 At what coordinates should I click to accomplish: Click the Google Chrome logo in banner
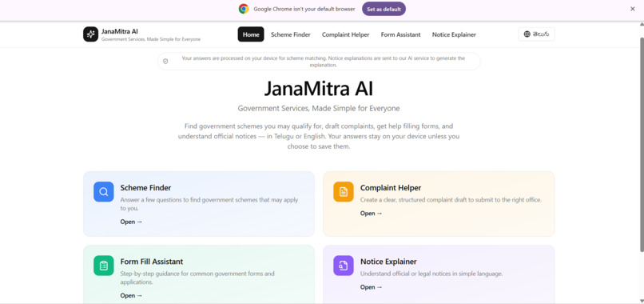tap(244, 9)
